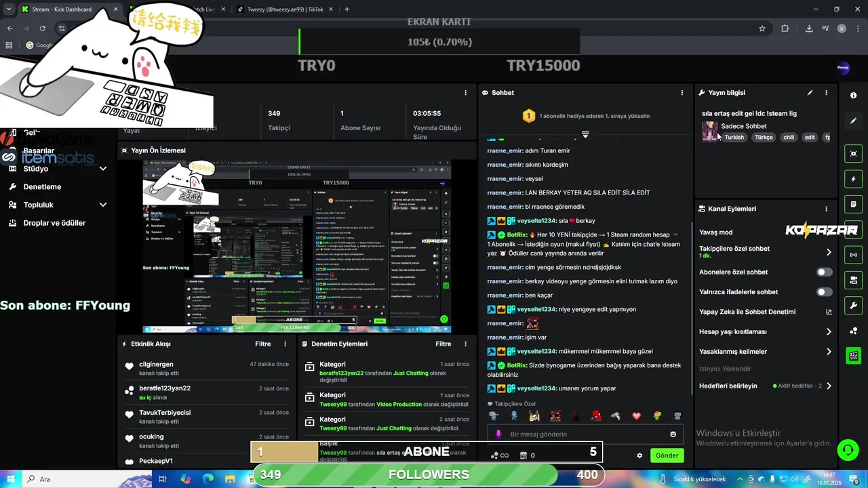
Task: Click the note icon in right sidebar
Action: (x=853, y=204)
